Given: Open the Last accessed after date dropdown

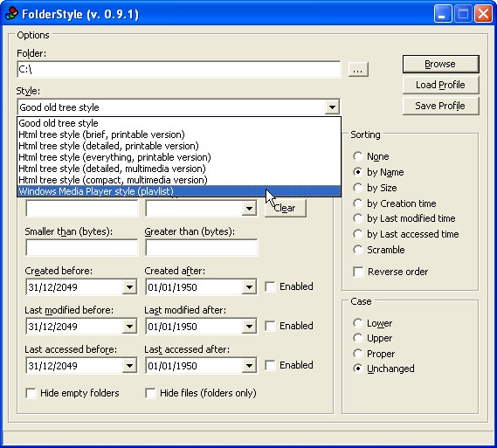Looking at the screenshot, I should [x=249, y=366].
